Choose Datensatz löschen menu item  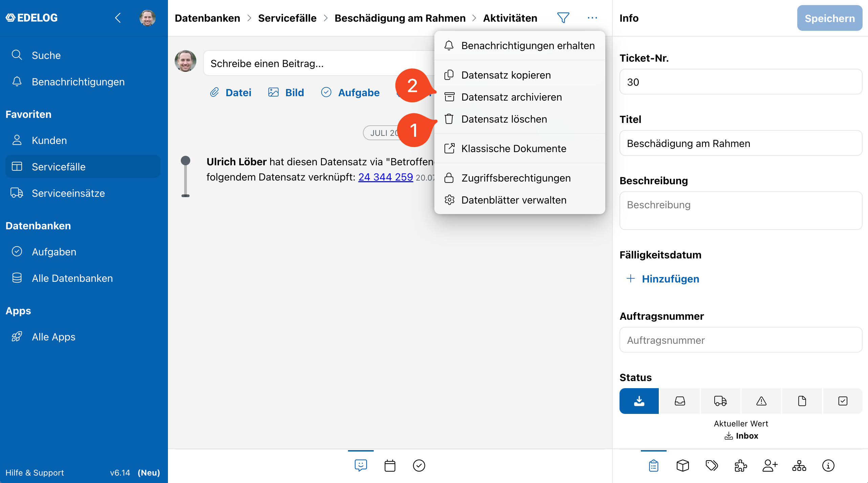tap(520, 119)
